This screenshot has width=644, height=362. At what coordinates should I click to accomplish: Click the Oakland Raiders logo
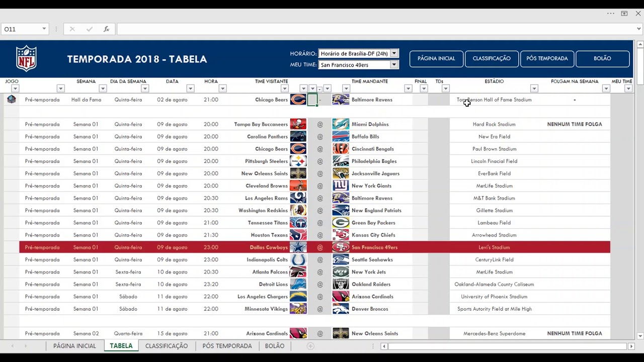(341, 285)
